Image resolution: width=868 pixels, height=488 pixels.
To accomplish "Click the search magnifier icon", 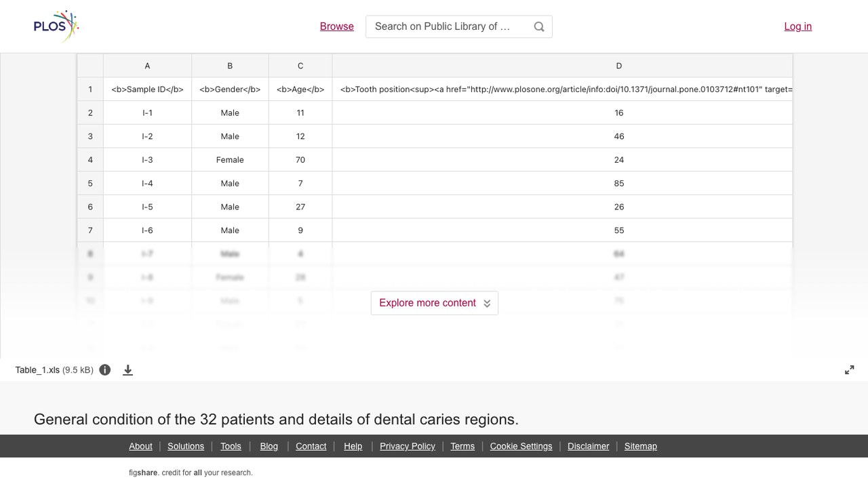I will [x=539, y=26].
